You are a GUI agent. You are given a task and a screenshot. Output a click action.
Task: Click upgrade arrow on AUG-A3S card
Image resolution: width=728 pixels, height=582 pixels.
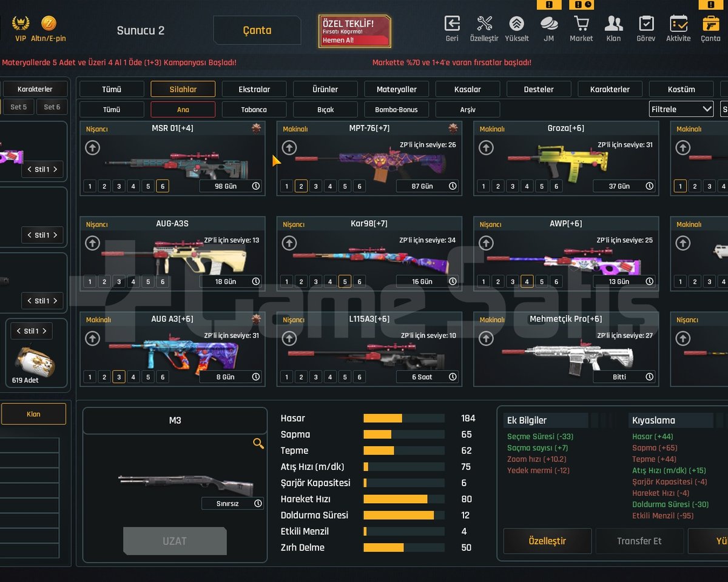click(92, 243)
